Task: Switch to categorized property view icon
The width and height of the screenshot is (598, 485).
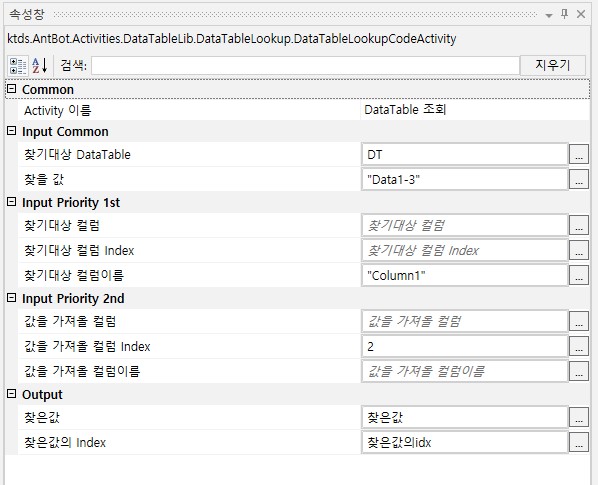Action: point(18,66)
